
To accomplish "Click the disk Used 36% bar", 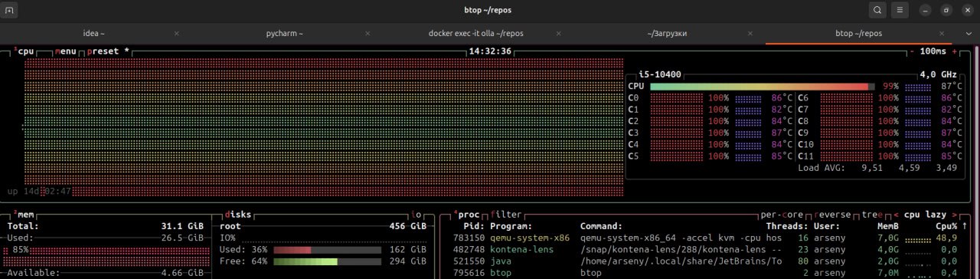I will (x=327, y=249).
